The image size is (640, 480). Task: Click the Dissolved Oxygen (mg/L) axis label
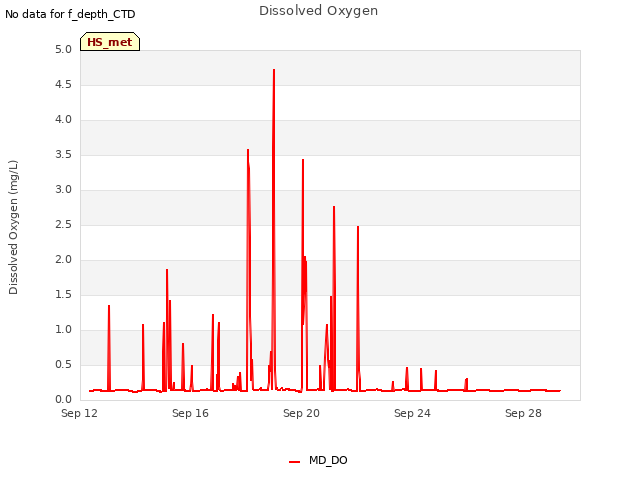pyautogui.click(x=13, y=227)
